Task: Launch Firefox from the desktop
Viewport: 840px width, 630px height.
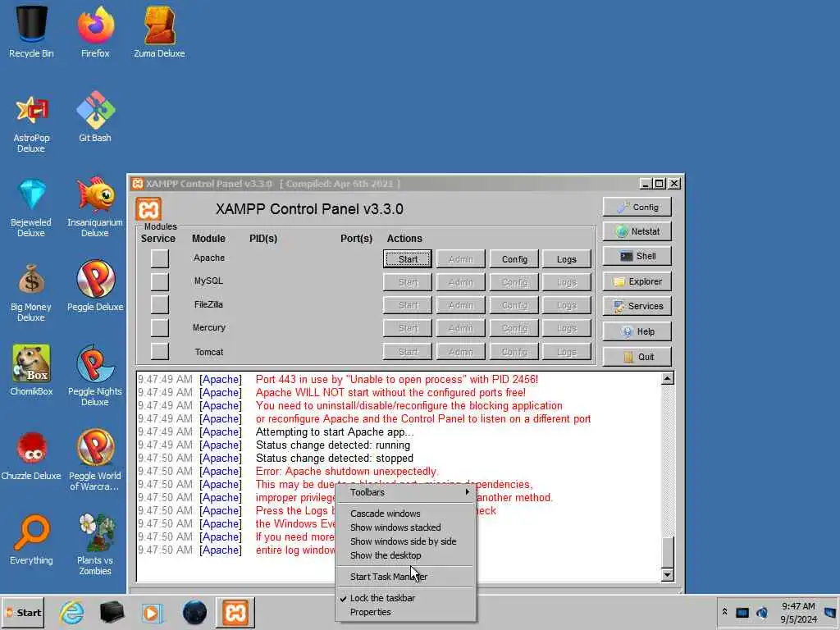Action: click(95, 31)
